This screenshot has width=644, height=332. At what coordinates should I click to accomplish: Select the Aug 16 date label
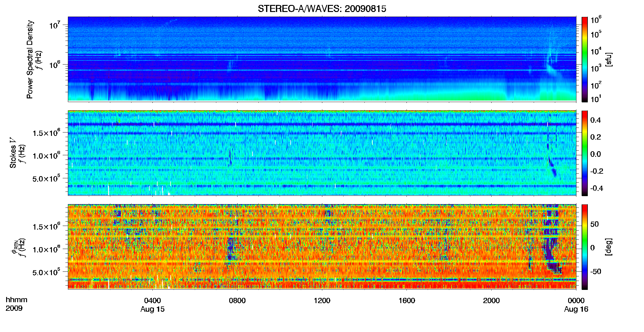(x=576, y=309)
